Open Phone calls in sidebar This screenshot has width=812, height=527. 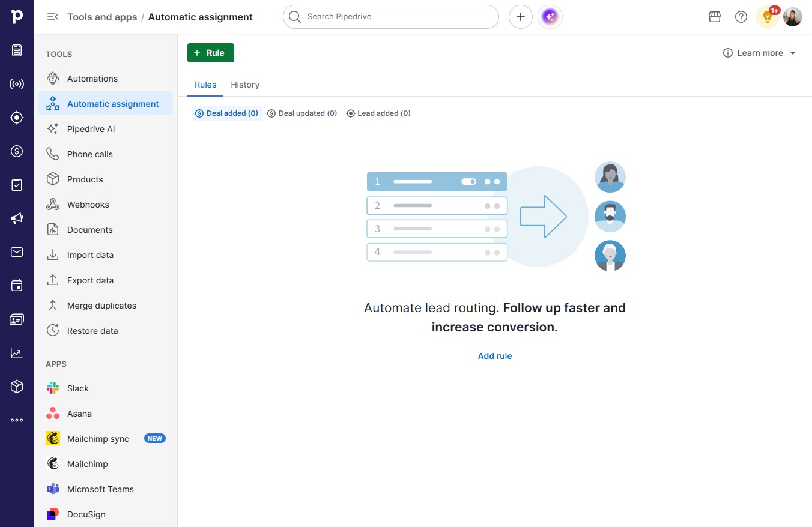pos(106,154)
